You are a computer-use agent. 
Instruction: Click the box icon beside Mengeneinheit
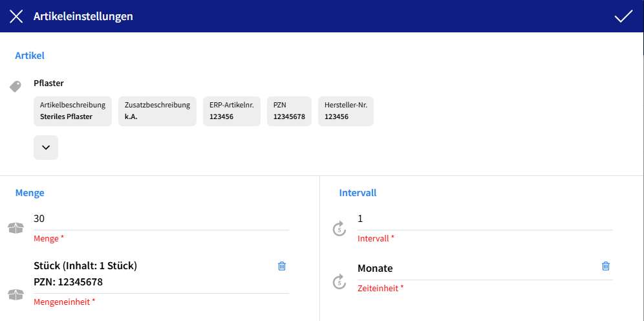coord(16,294)
